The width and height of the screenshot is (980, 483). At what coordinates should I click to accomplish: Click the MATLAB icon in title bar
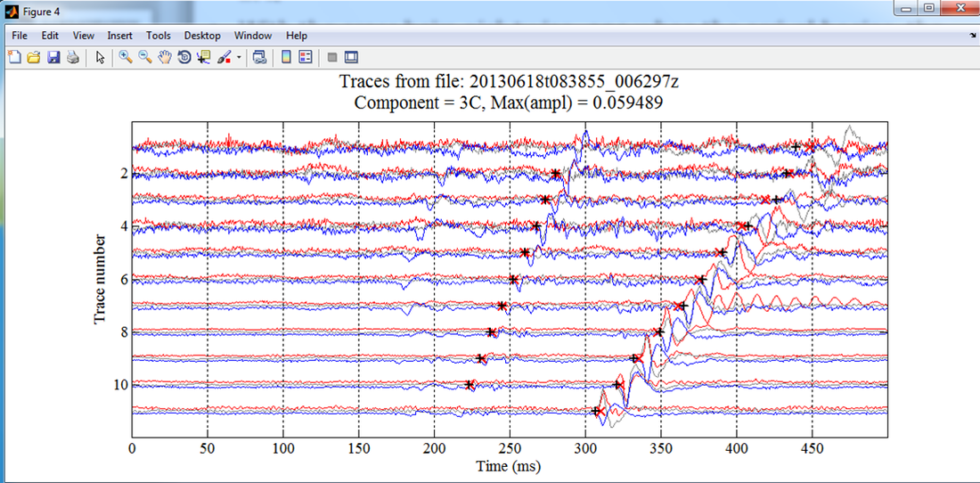click(x=12, y=11)
